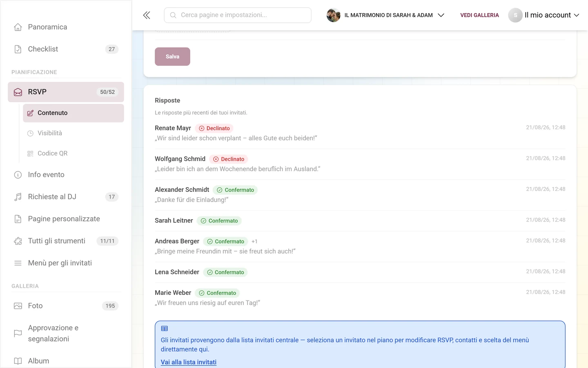Click the flag icon for Approvazione e segnalazioni
Viewport: 588px width, 368px height.
pos(18,333)
